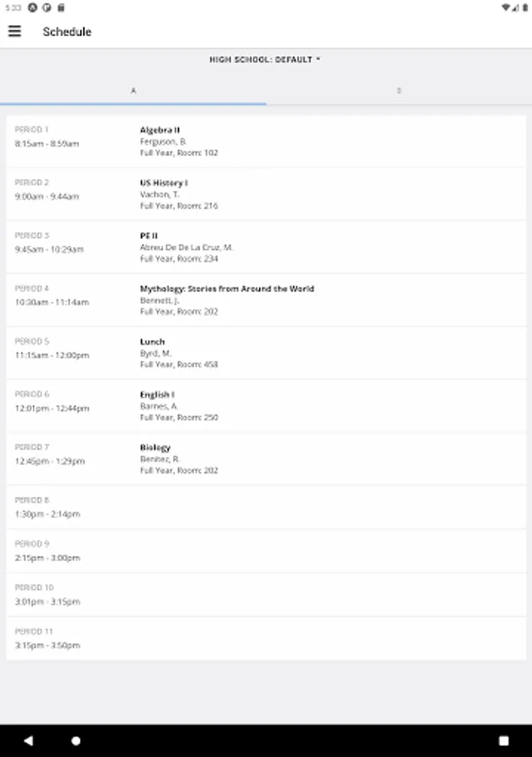Tap the Schedule page title
This screenshot has width=532, height=757.
[x=67, y=32]
